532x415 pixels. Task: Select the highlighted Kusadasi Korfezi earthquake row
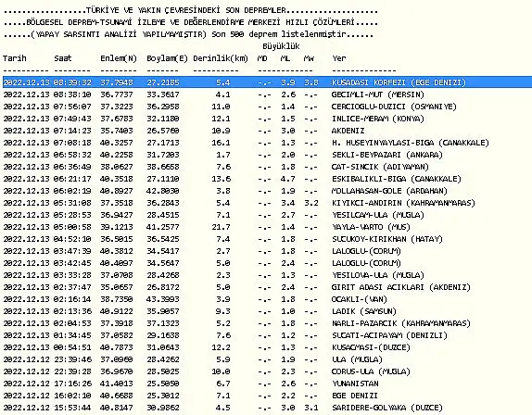(x=267, y=82)
